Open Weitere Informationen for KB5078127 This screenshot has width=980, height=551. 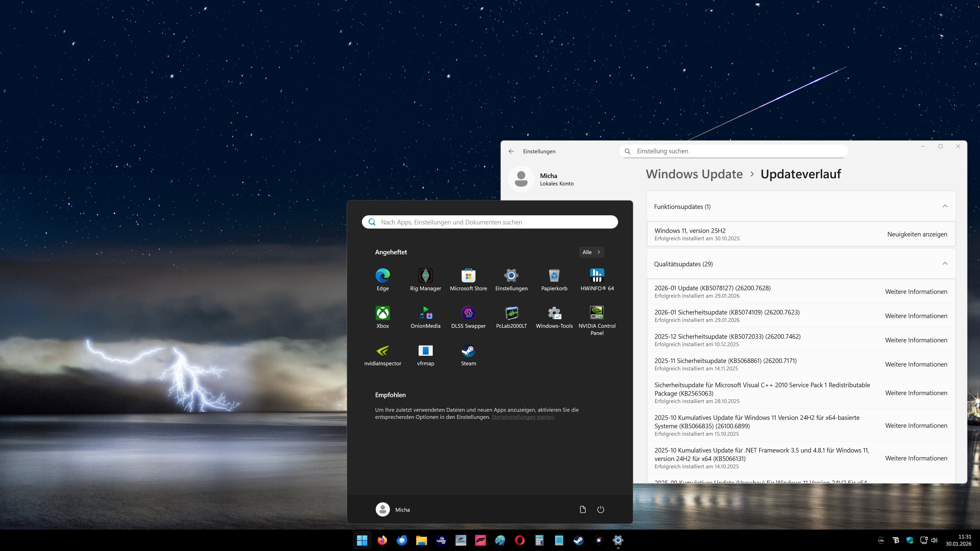click(916, 292)
